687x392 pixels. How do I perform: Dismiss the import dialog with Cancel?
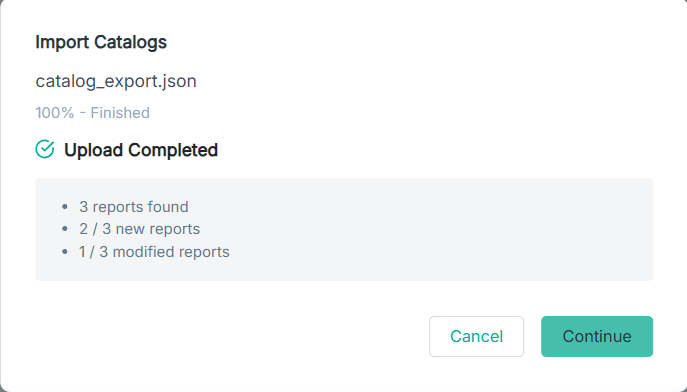click(476, 336)
